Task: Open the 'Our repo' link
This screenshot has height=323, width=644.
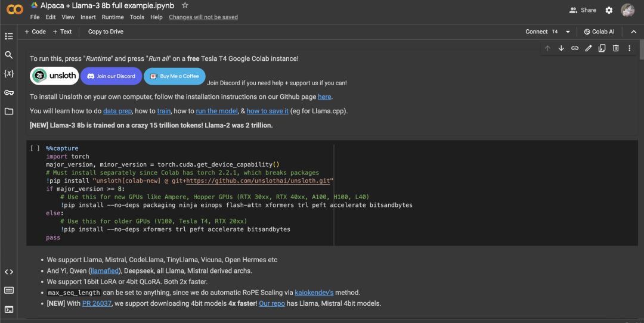Action: (x=272, y=304)
